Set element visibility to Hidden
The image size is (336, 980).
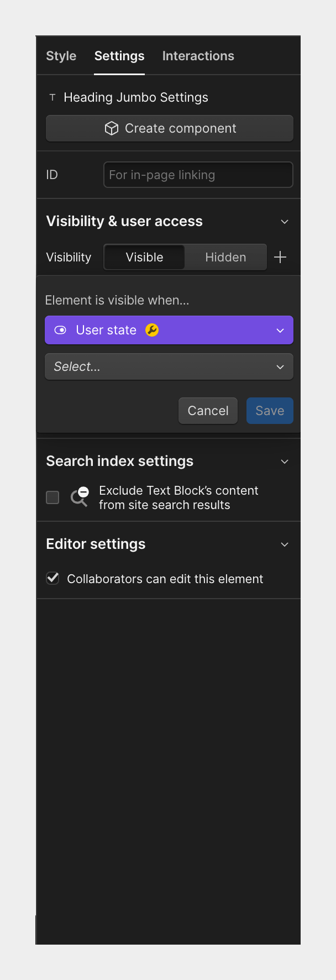225,256
